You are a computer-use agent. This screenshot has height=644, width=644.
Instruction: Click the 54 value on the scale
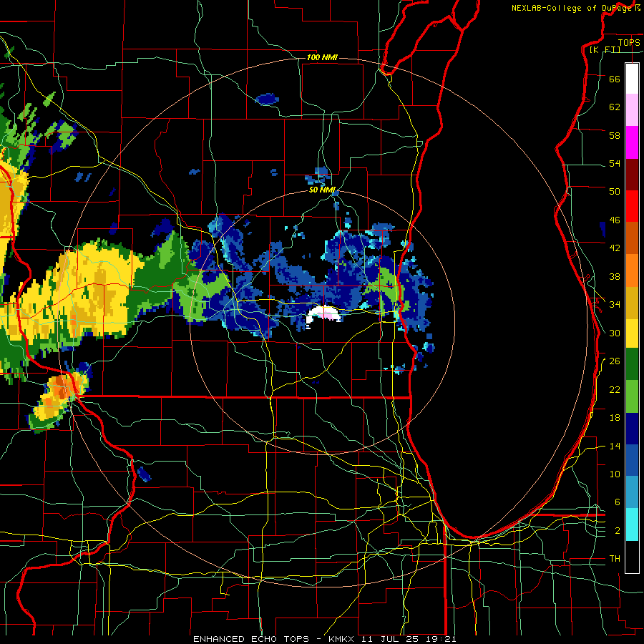(x=615, y=163)
